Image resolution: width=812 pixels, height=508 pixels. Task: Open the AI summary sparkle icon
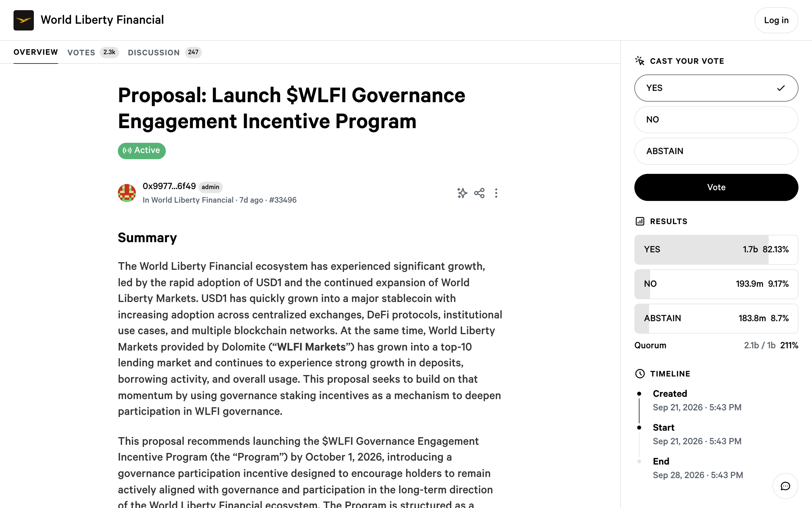462,193
